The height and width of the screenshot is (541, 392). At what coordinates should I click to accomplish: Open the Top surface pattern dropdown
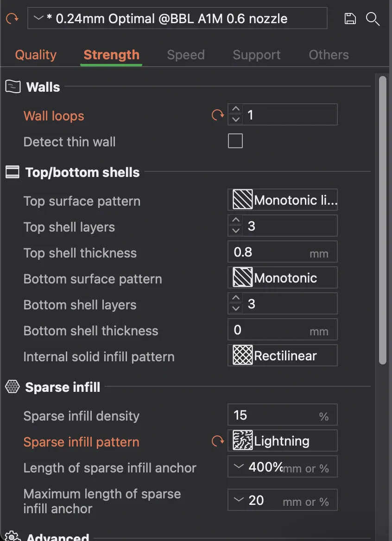tap(283, 200)
